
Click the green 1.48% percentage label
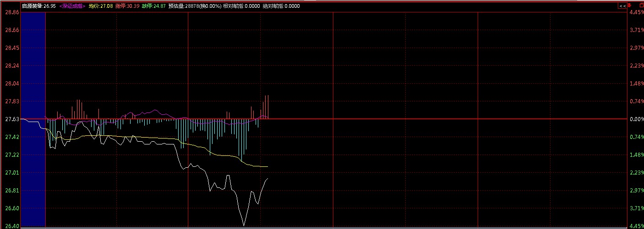(636, 155)
